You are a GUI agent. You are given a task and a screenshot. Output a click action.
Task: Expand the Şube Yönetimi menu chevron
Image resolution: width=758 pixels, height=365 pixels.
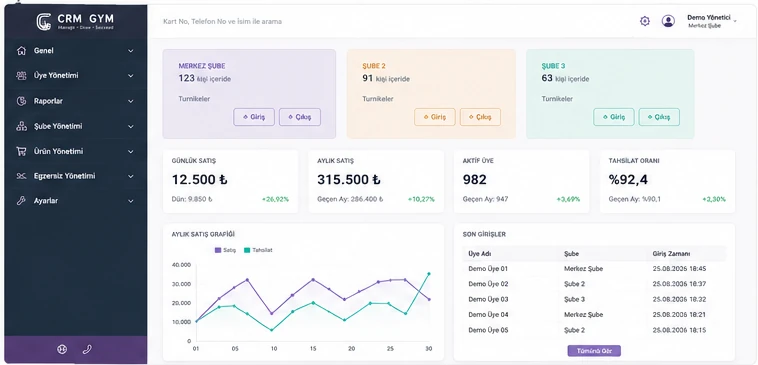131,126
